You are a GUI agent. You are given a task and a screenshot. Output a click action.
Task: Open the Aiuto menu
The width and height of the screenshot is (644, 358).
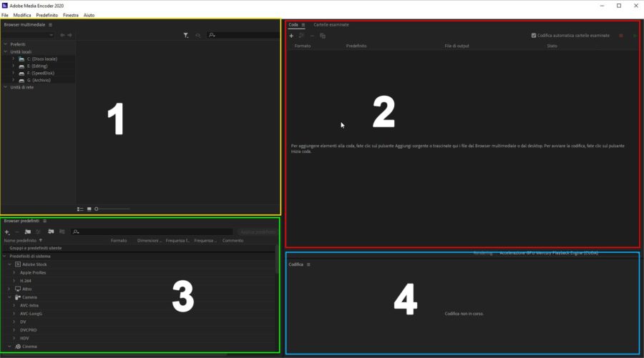(89, 15)
